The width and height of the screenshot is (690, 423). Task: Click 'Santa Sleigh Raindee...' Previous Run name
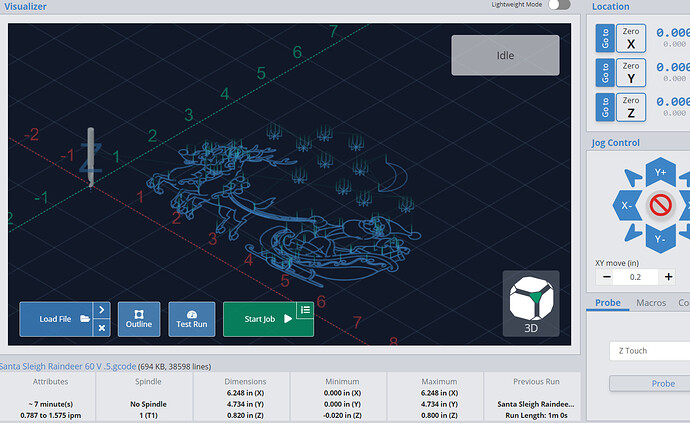536,404
